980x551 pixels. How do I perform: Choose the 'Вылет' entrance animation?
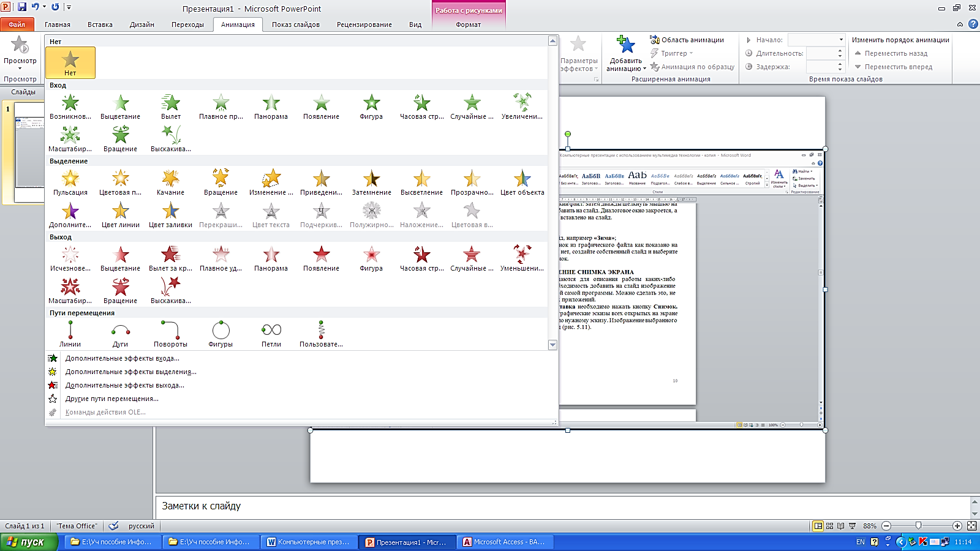click(171, 107)
